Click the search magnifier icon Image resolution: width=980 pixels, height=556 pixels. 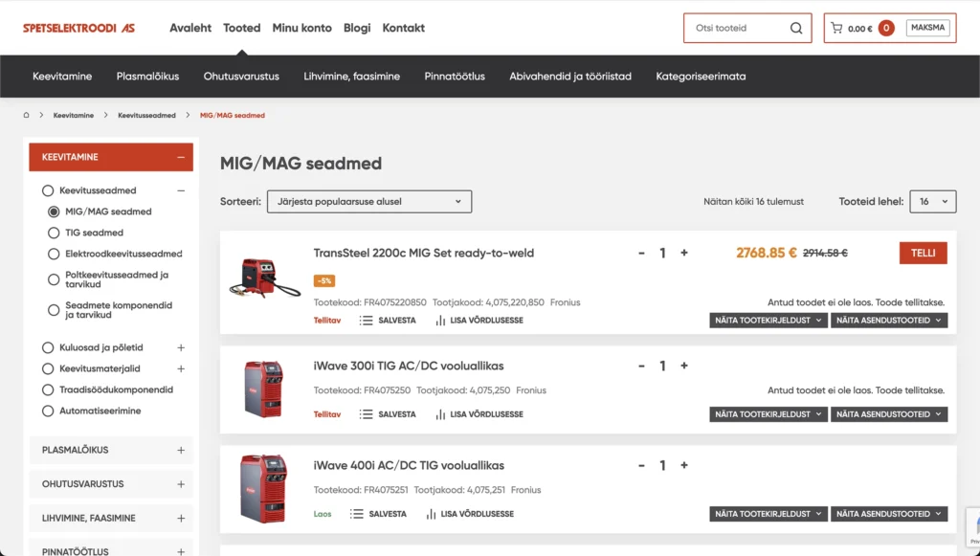(x=796, y=29)
